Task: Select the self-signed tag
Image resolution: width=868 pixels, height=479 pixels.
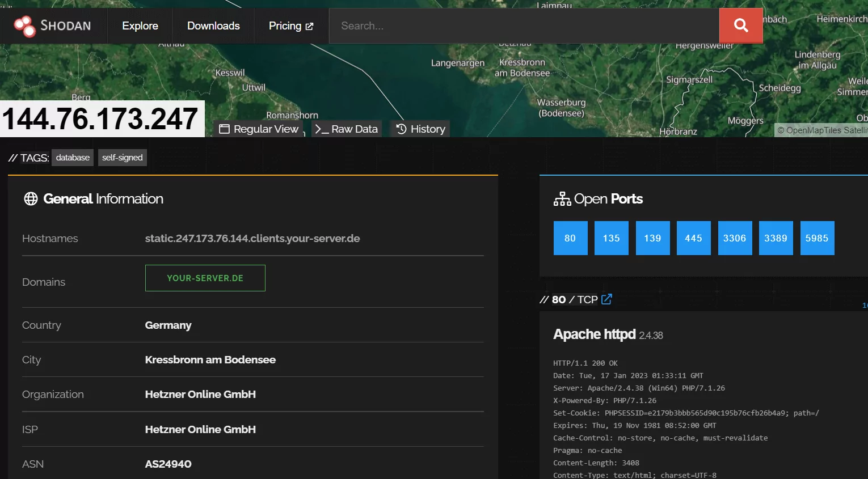Action: 122,157
